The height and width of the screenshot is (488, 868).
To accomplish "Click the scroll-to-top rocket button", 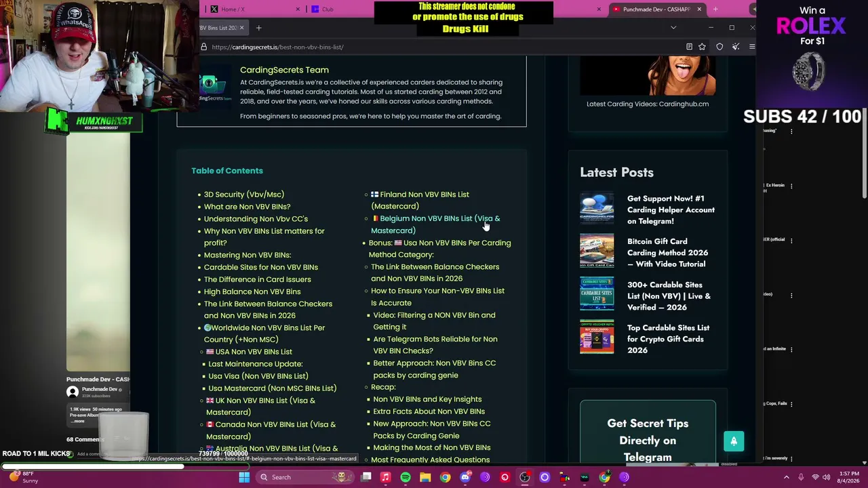I will tap(733, 441).
